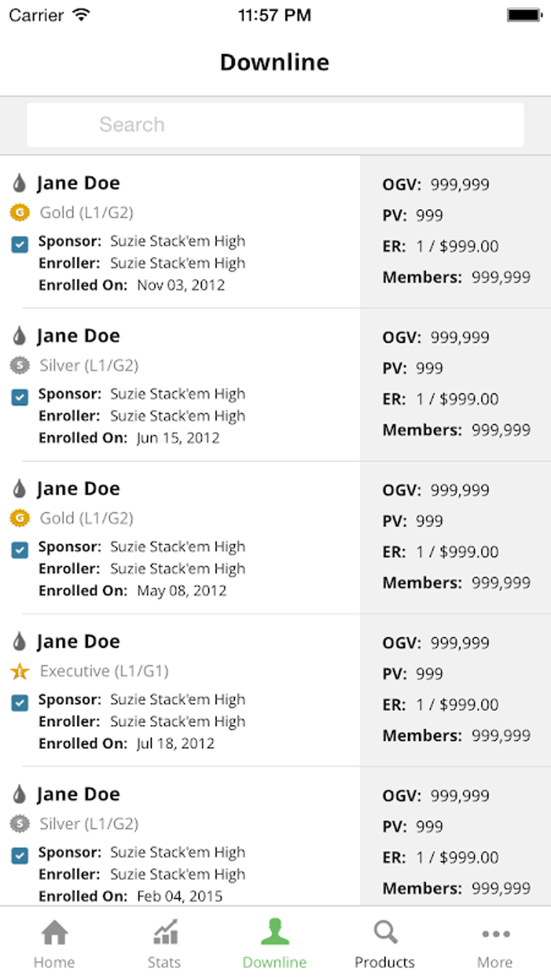Click the Search input field

275,125
